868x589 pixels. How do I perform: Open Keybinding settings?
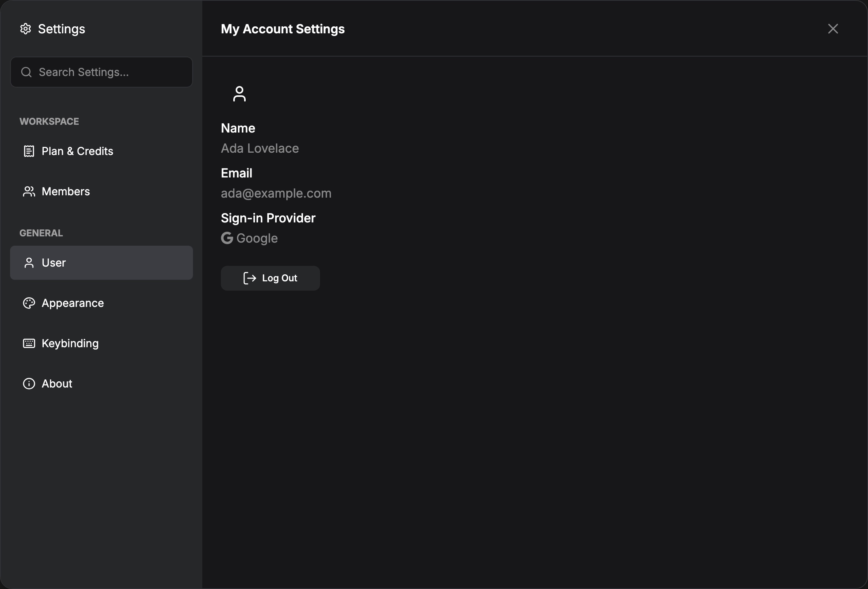pos(102,343)
